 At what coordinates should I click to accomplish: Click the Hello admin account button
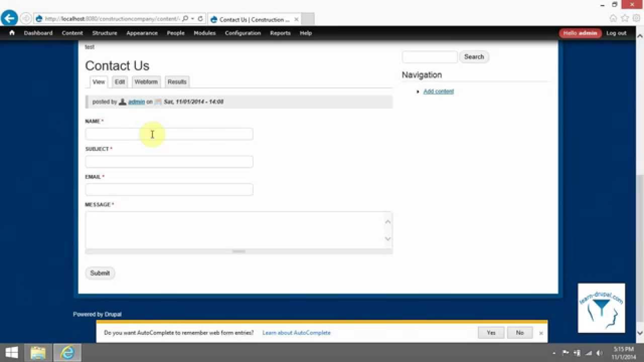[580, 33]
